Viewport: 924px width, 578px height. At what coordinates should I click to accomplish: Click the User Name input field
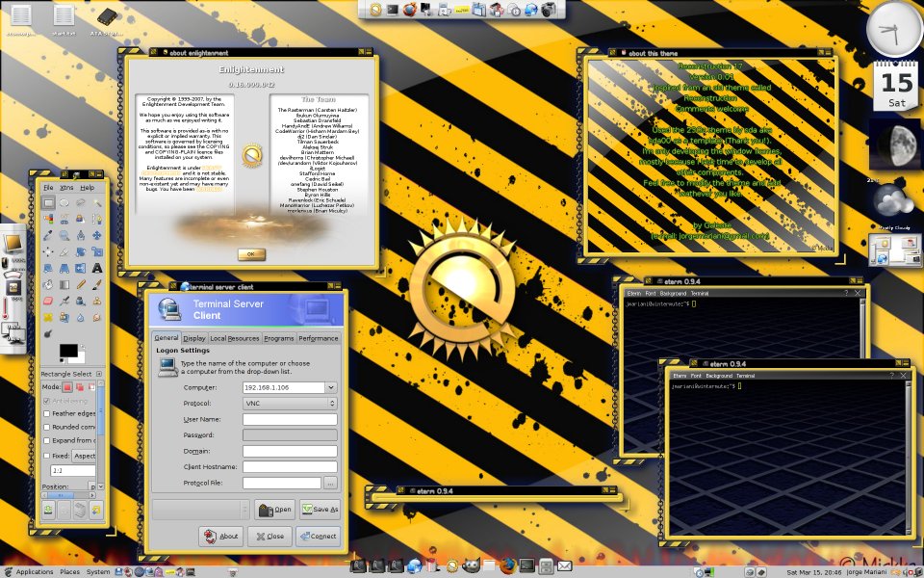290,419
